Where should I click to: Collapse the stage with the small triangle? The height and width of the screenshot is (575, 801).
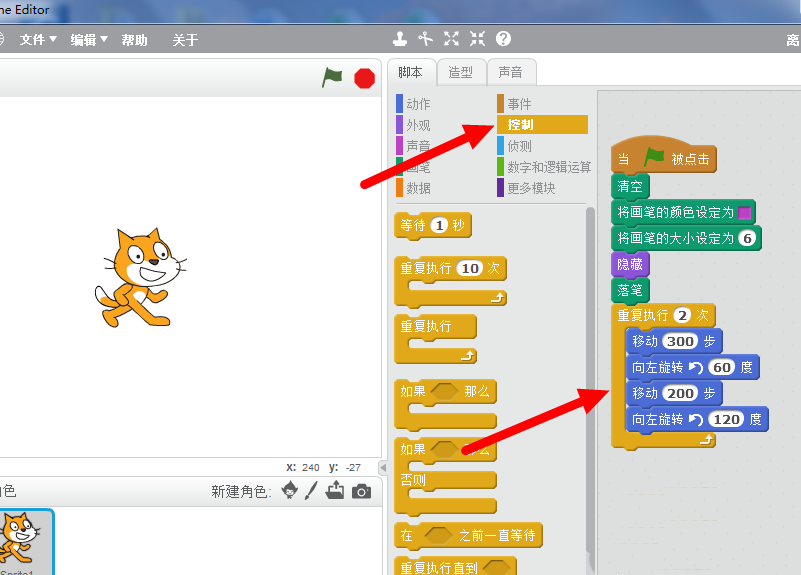point(382,467)
